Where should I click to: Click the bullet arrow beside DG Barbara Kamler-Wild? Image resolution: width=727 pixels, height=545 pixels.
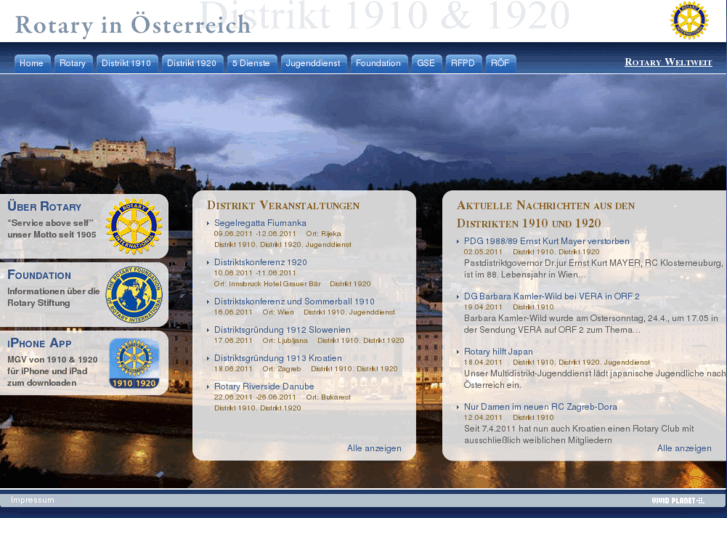[x=458, y=297]
